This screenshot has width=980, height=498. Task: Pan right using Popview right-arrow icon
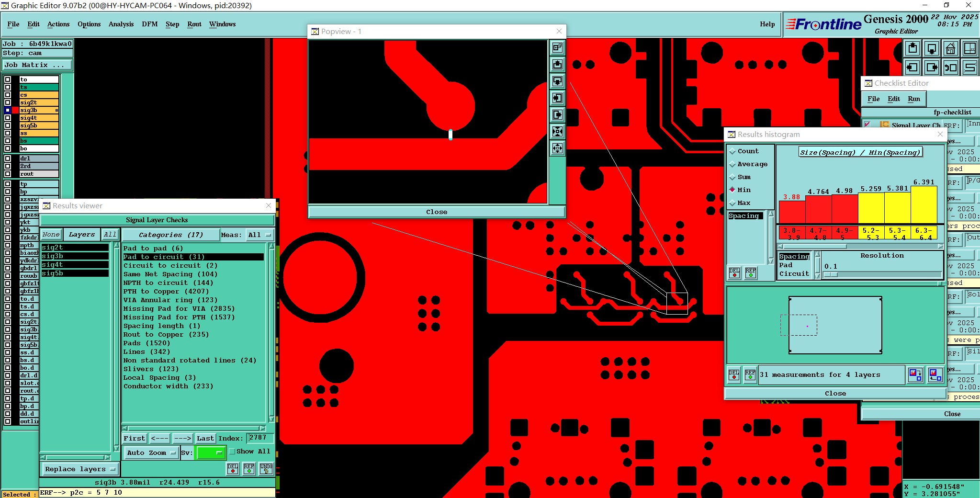[557, 114]
